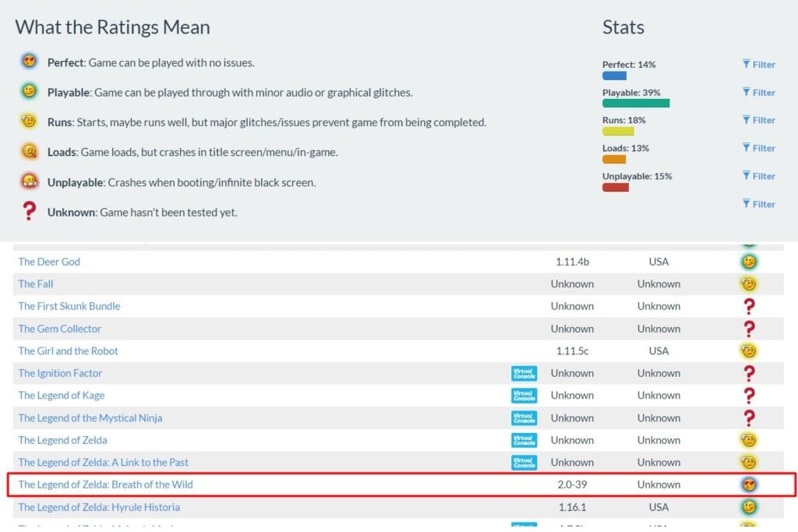
Task: Apply the Loads rating filter
Action: pos(759,148)
